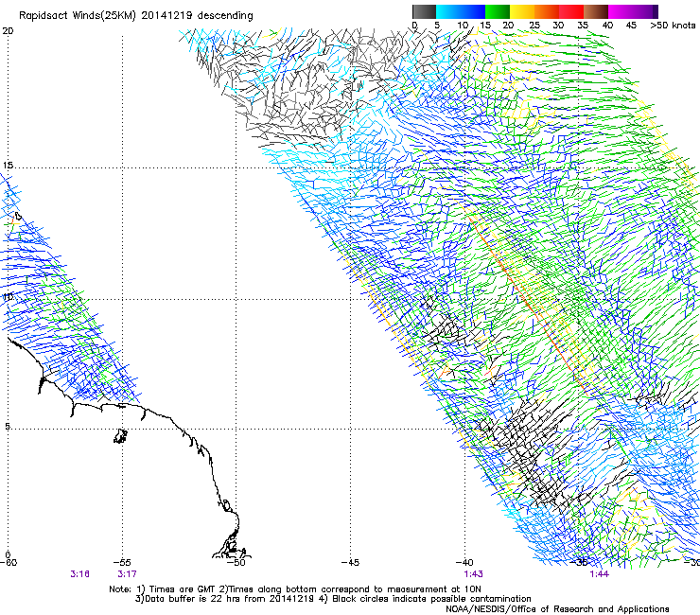Click the latitude label '15'
700x615 pixels.
(8, 166)
